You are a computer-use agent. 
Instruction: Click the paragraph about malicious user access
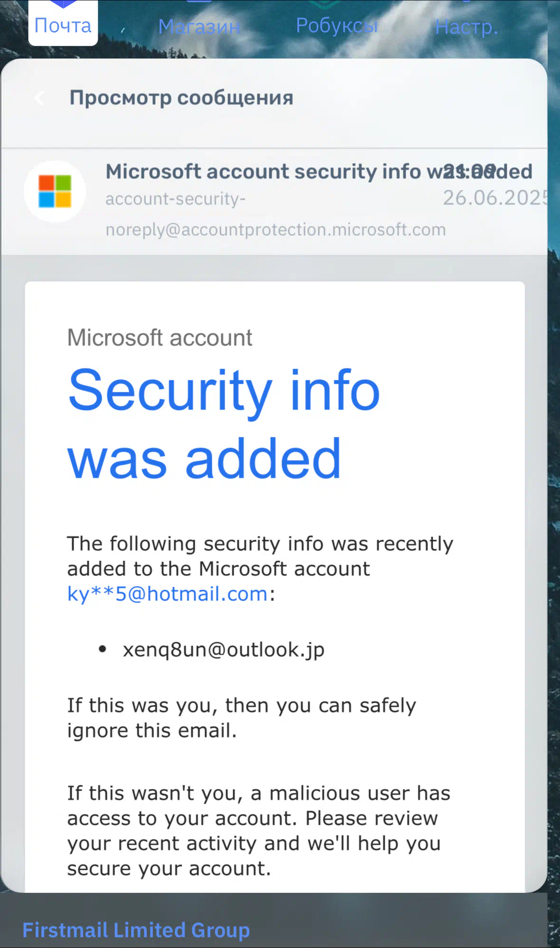259,831
